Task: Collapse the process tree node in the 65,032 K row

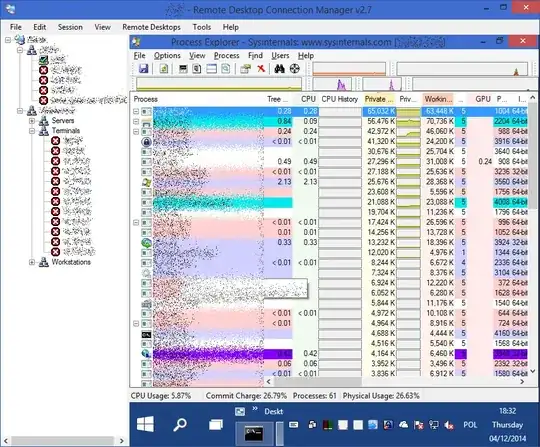Action: pyautogui.click(x=136, y=111)
